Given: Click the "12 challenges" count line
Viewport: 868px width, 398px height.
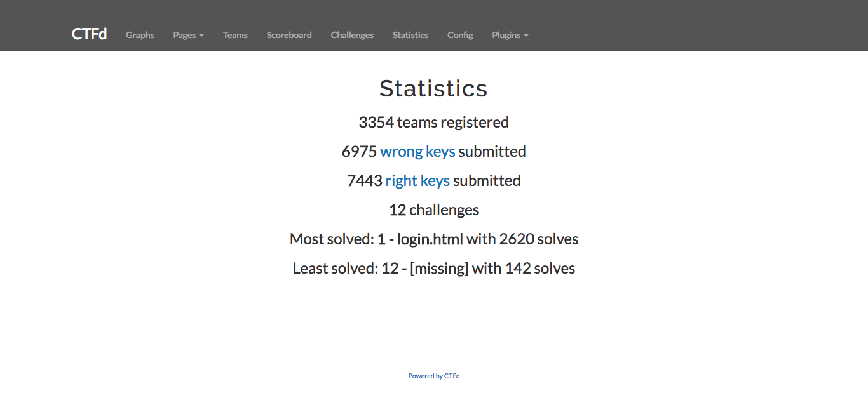Looking at the screenshot, I should [x=433, y=210].
